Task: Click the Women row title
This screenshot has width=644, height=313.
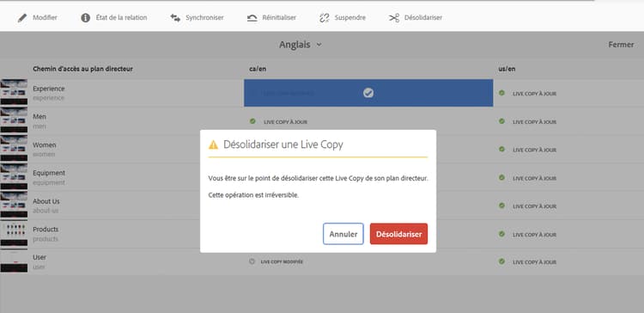Action: click(x=45, y=144)
